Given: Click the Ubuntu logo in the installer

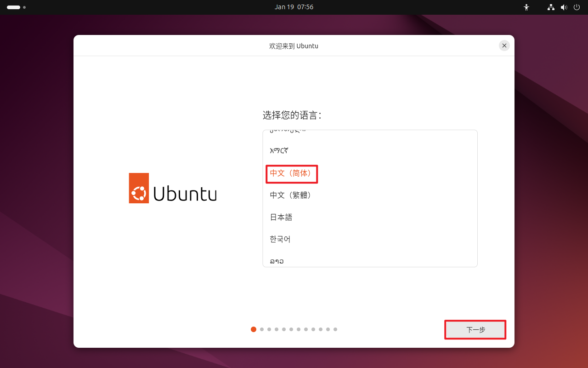Looking at the screenshot, I should point(173,188).
